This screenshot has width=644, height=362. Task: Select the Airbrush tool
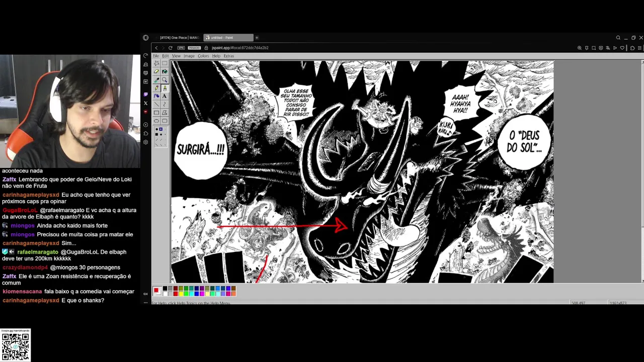click(x=156, y=96)
